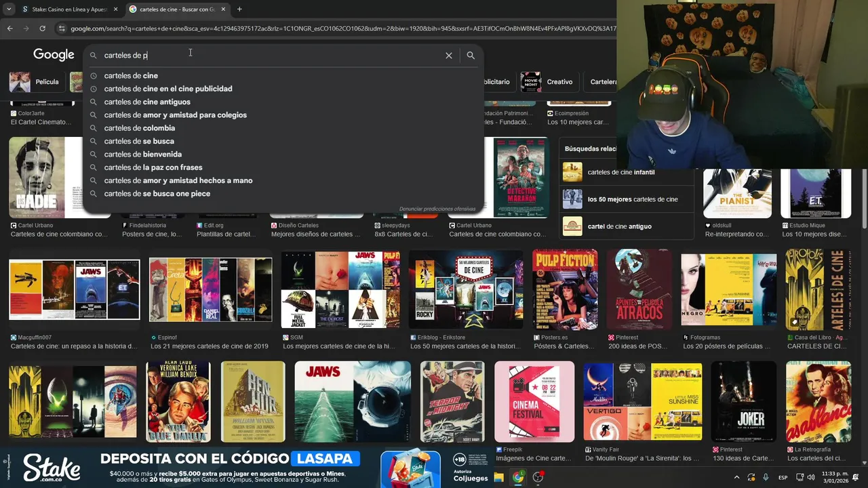Open OBS Studio from the taskbar
868x488 pixels.
pos(538,477)
